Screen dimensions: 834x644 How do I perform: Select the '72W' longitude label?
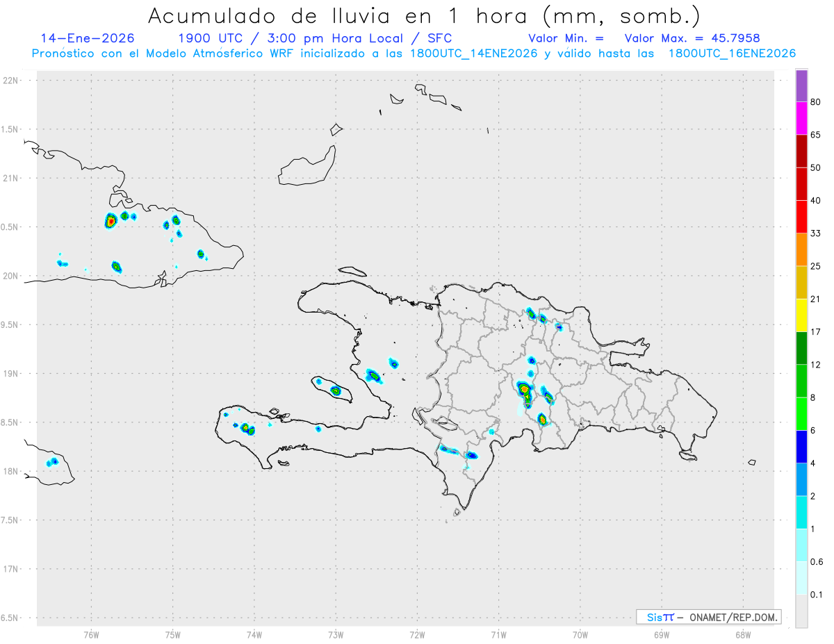pos(417,635)
